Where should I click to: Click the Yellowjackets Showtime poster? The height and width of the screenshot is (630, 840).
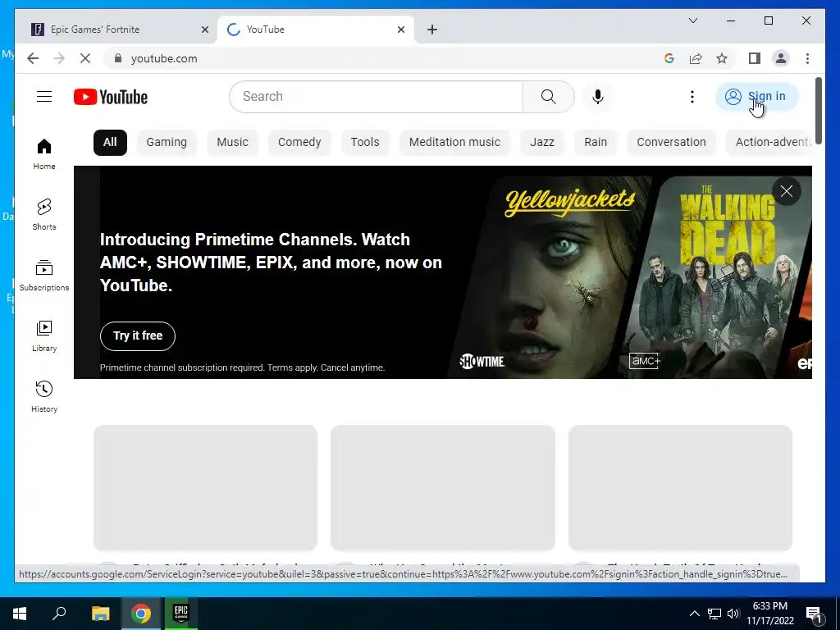[x=552, y=276]
